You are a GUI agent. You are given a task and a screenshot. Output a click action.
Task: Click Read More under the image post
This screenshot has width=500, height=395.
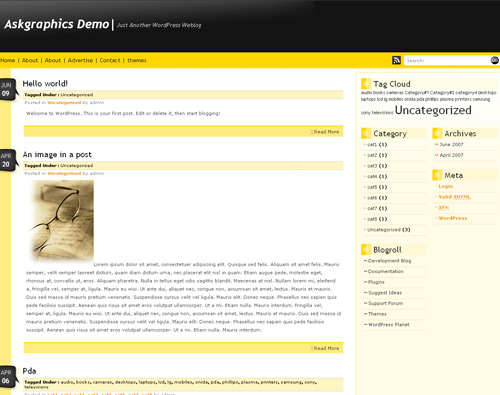coord(325,348)
